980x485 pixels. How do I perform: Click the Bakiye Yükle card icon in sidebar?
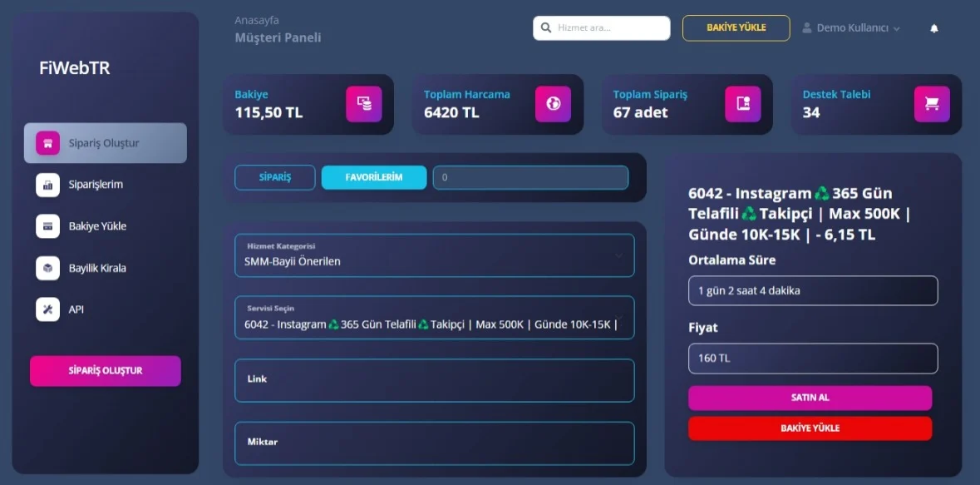(x=47, y=226)
